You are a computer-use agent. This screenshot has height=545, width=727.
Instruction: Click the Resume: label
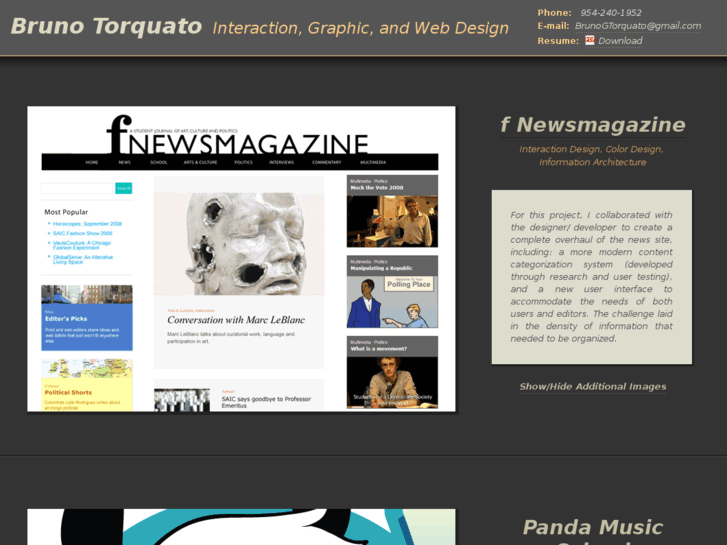tap(558, 41)
